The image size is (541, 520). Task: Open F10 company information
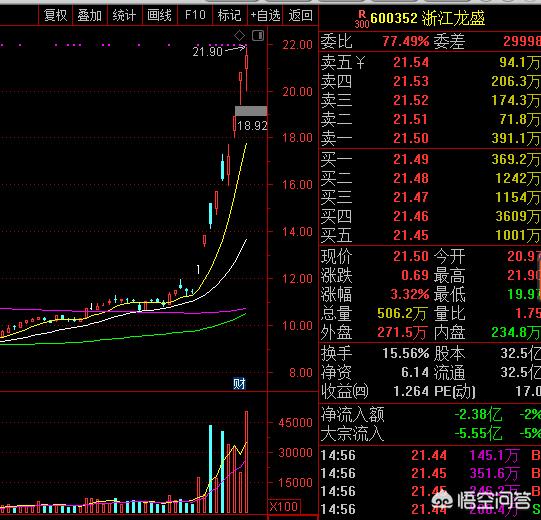point(195,16)
